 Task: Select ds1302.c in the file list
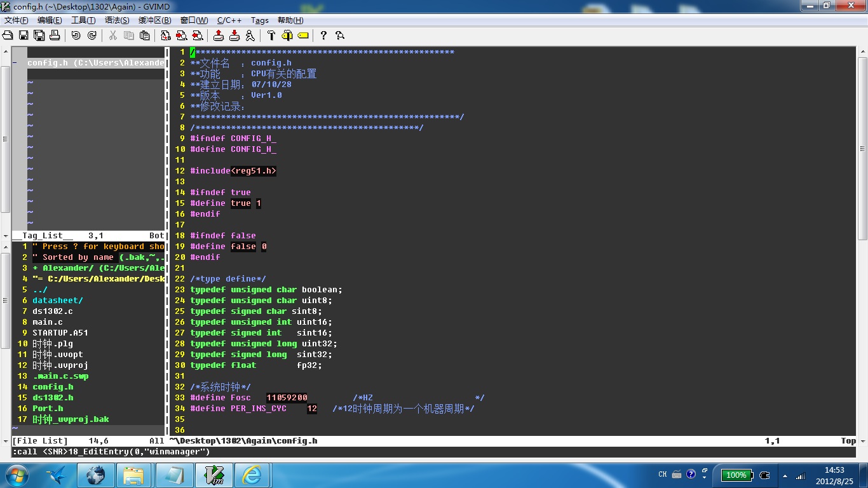tap(53, 311)
